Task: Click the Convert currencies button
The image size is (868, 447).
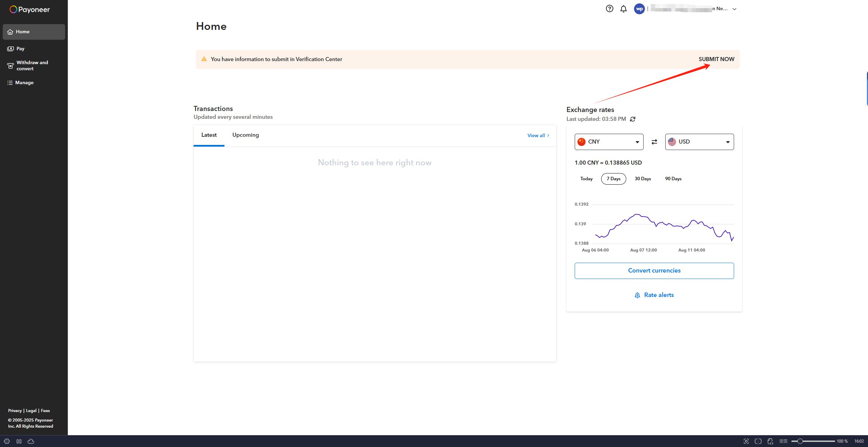Action: tap(654, 271)
